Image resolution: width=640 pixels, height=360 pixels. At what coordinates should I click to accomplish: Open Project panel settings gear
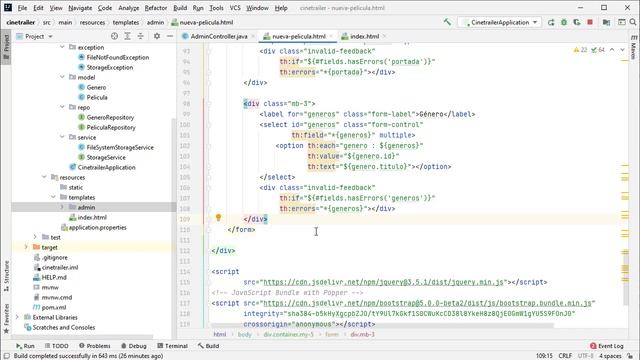[157, 36]
